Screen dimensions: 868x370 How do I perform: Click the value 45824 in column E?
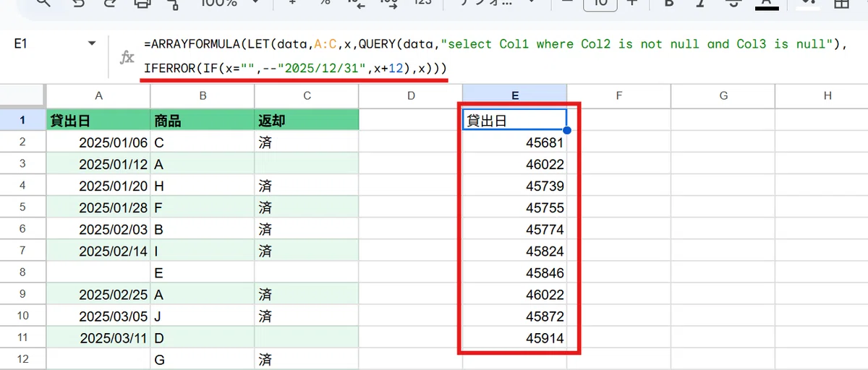click(x=514, y=251)
